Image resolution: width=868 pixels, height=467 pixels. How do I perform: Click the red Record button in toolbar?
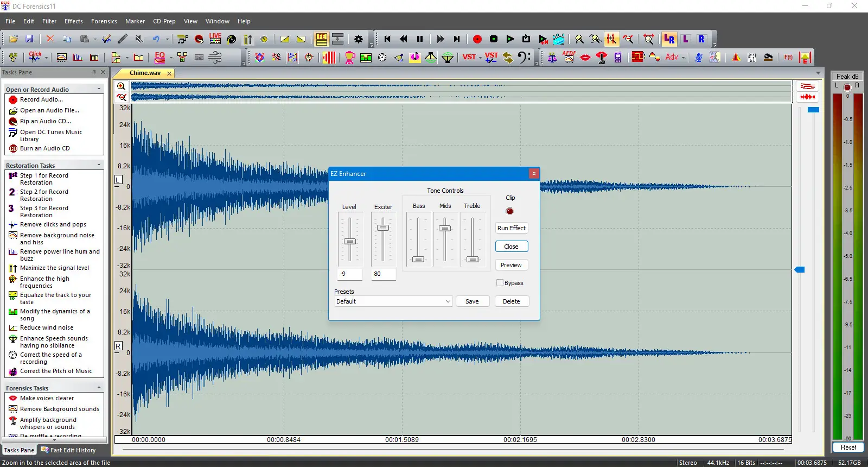click(x=477, y=39)
